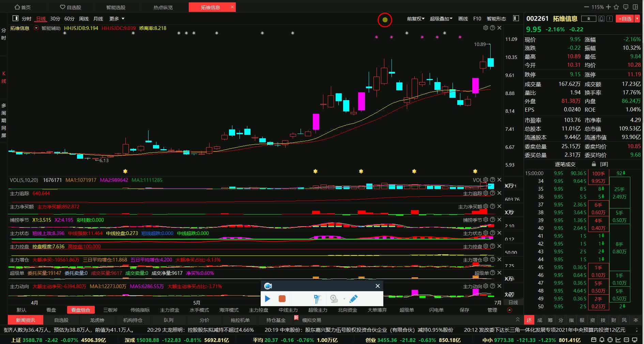The width and height of the screenshot is (644, 344).
Task: Toggle the panel layout icon left of 分时
Action: 15,18
